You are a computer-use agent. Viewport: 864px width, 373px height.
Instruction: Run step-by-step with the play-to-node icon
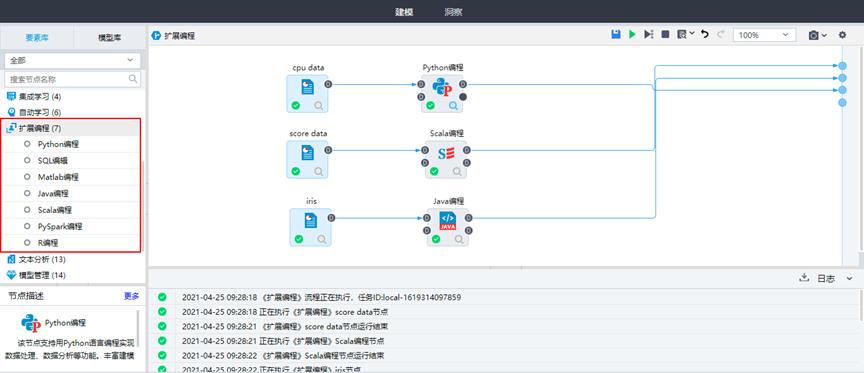click(649, 35)
